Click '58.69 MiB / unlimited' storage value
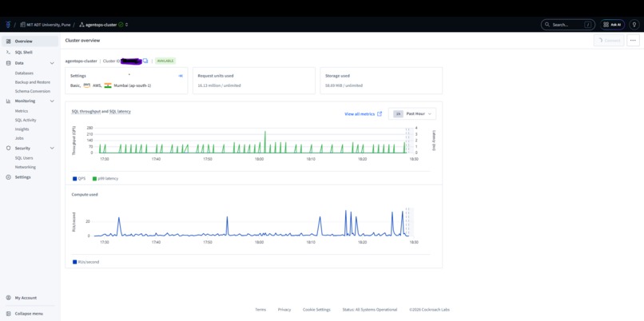Viewport: 644px width, 321px height. tap(344, 85)
